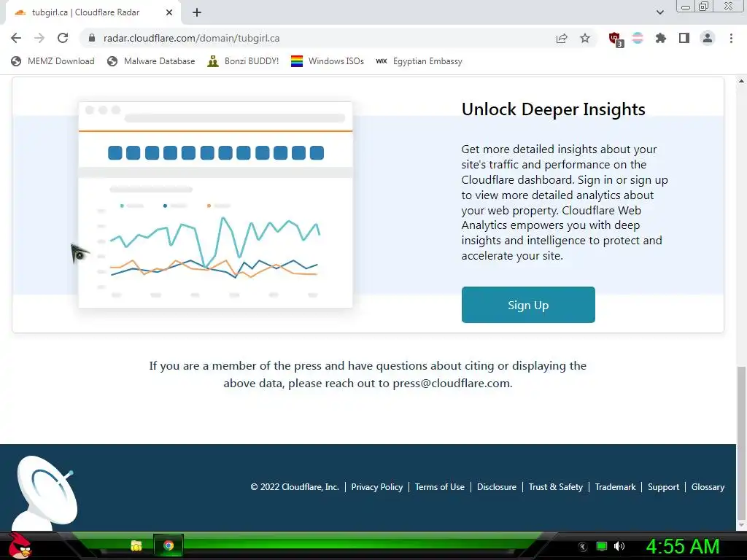Viewport: 747px width, 560px height.
Task: View site lock information
Action: point(92,38)
